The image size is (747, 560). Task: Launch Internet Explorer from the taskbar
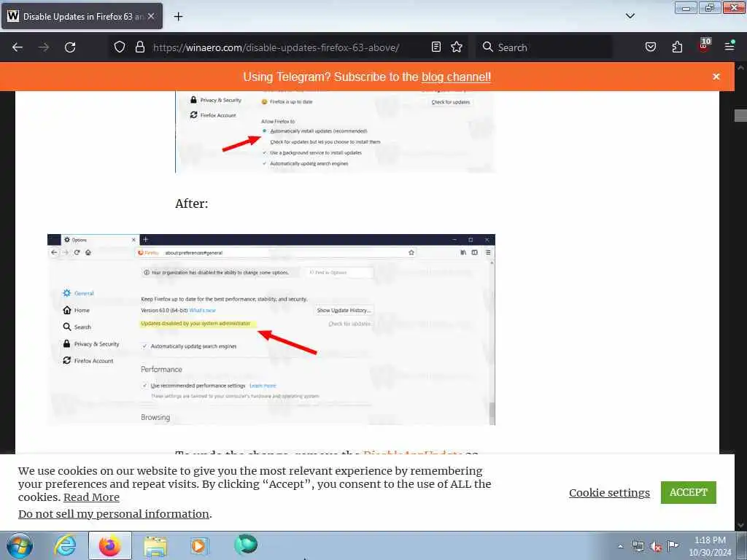tap(65, 545)
